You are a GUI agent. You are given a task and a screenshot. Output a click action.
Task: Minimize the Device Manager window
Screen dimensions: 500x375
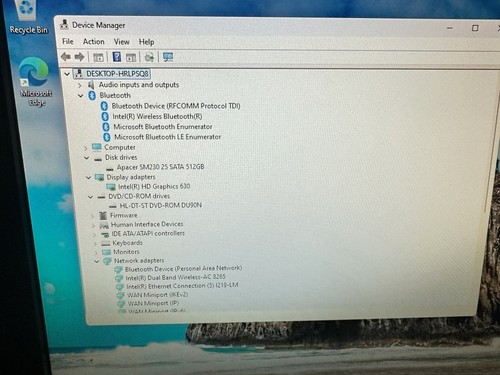coord(450,28)
